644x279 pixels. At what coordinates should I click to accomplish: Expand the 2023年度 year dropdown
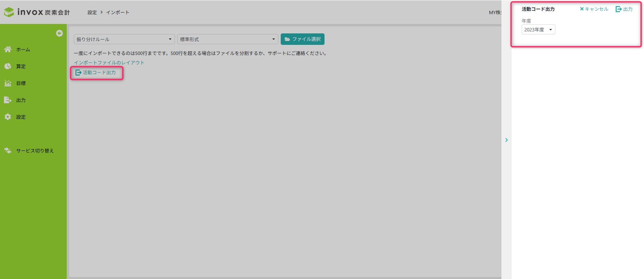[x=538, y=30]
